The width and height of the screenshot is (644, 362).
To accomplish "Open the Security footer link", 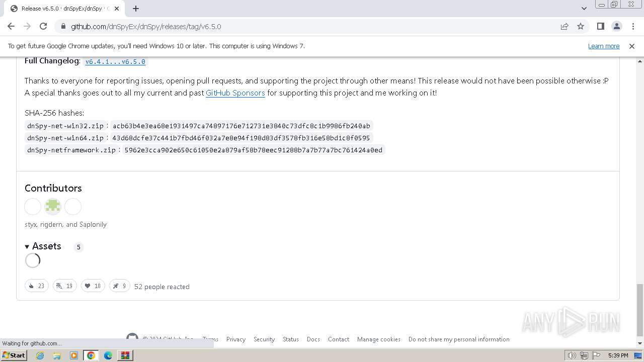I will [x=264, y=339].
